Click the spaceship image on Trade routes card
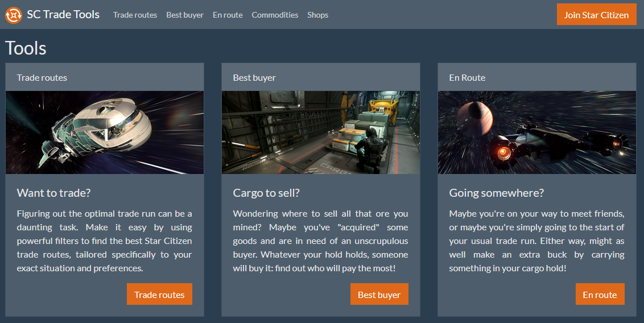 105,132
